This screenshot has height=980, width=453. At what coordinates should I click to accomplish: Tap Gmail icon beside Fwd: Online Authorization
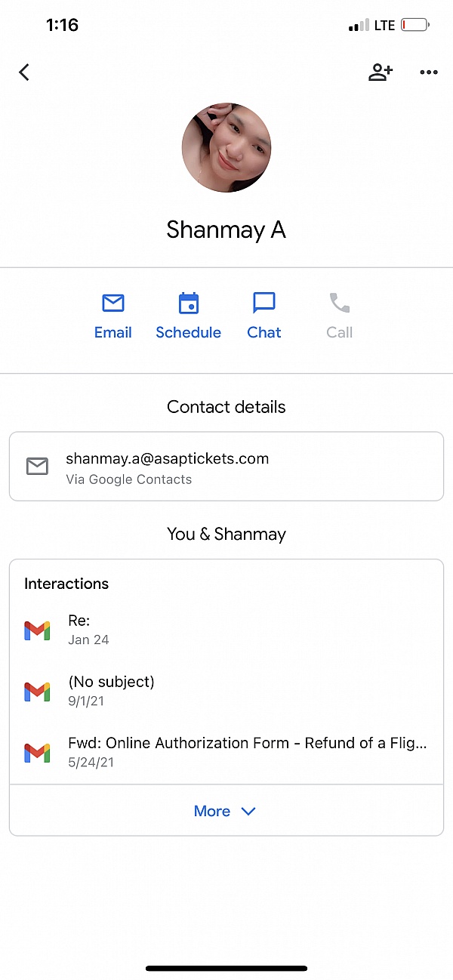[37, 751]
